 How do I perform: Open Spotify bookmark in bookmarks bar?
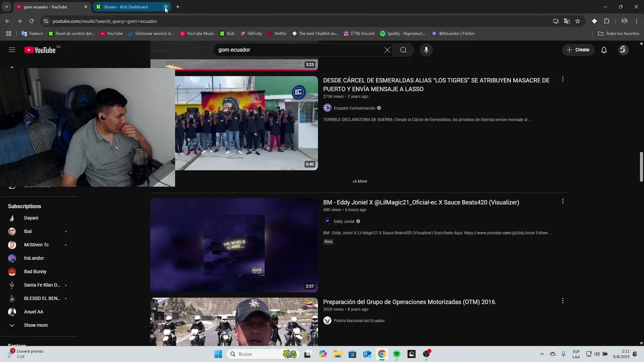click(403, 34)
